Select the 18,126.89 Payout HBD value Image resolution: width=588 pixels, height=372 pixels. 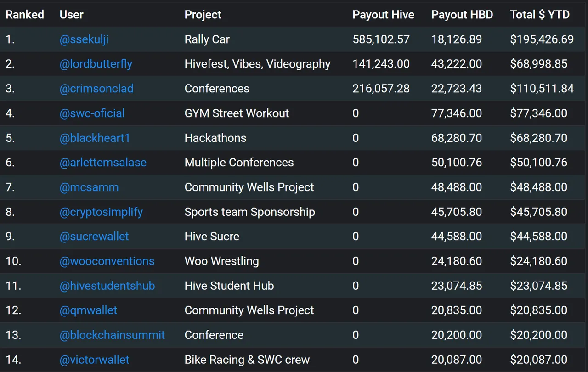[x=457, y=39]
